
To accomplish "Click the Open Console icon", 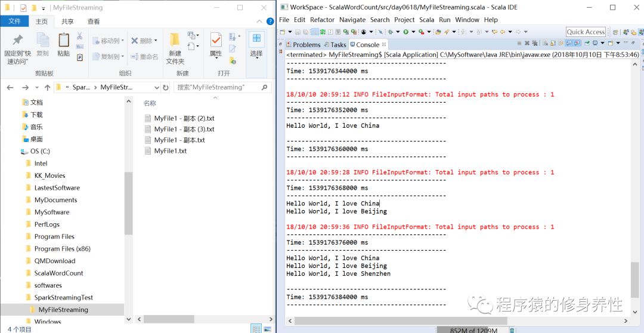I will click(611, 43).
